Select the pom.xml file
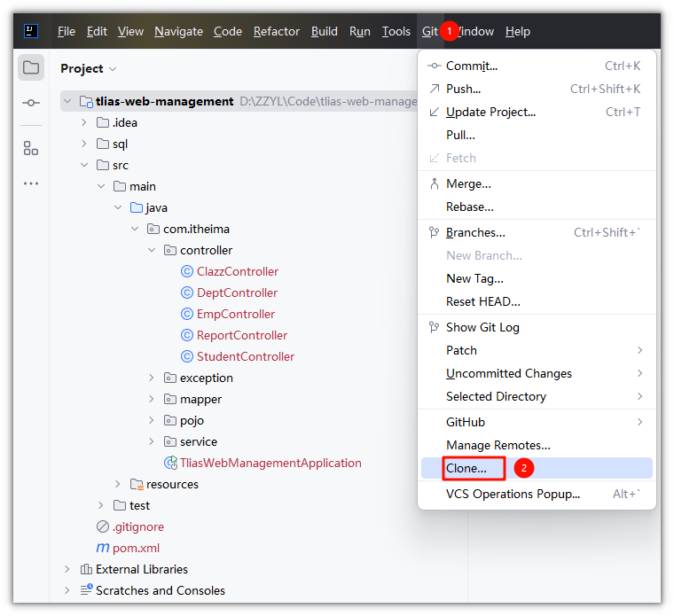The width and height of the screenshot is (674, 616). tap(136, 548)
